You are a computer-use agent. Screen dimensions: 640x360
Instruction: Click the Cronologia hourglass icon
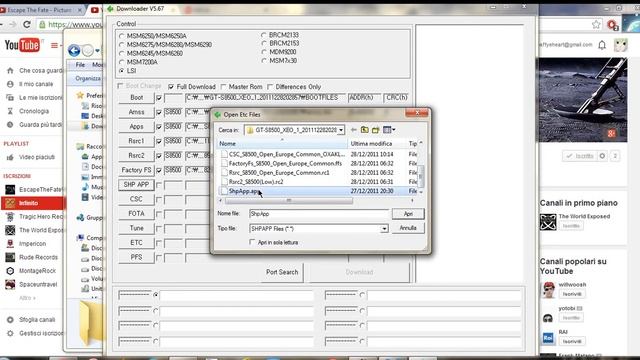[10, 111]
